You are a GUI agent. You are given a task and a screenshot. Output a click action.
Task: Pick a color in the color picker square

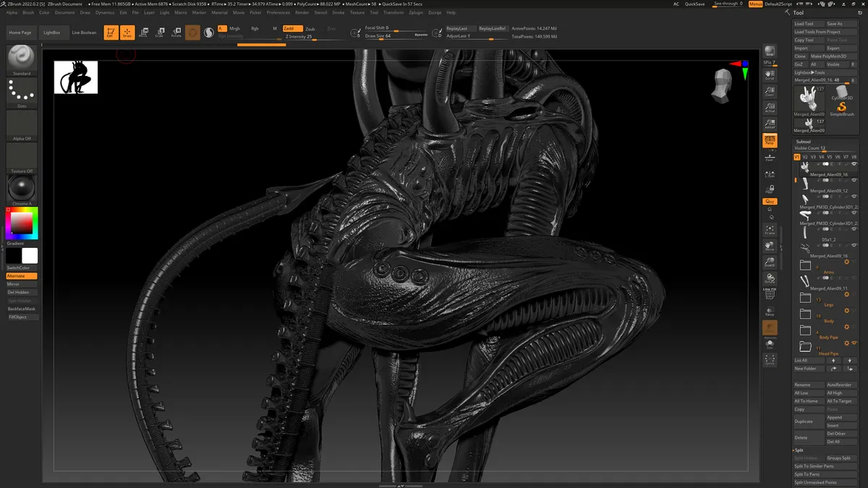[x=22, y=224]
